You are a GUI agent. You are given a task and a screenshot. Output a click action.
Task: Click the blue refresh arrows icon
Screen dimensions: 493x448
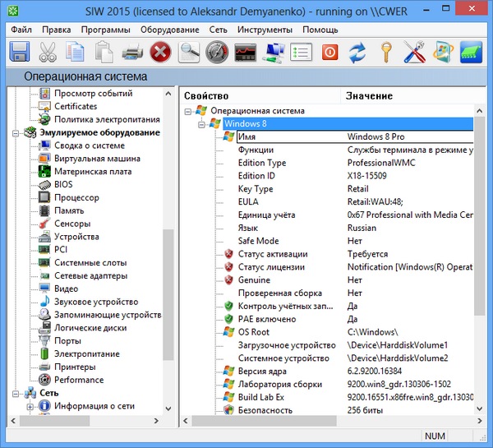357,53
